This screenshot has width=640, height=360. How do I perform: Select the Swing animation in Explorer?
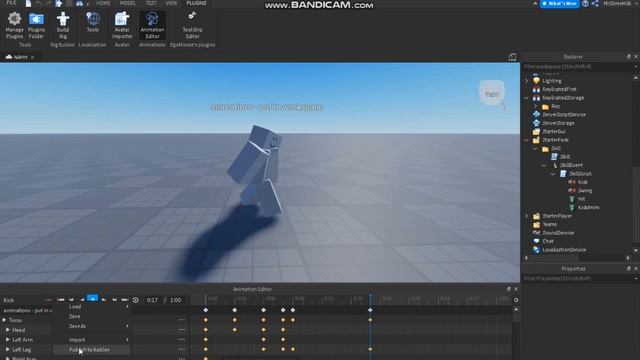point(584,191)
